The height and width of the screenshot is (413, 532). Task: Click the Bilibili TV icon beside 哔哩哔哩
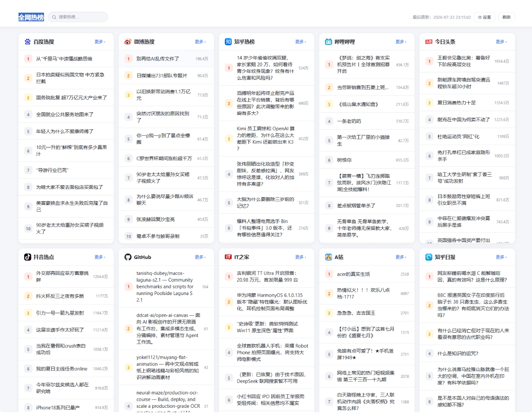point(329,42)
